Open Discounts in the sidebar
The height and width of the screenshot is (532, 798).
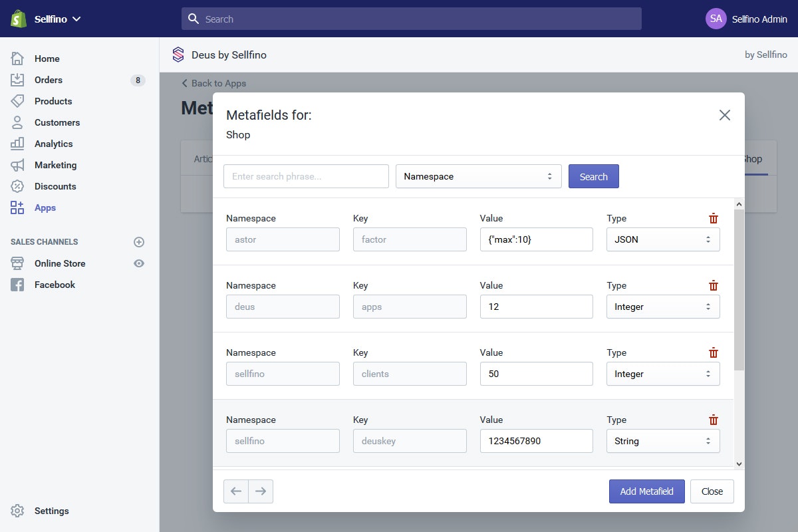point(55,186)
